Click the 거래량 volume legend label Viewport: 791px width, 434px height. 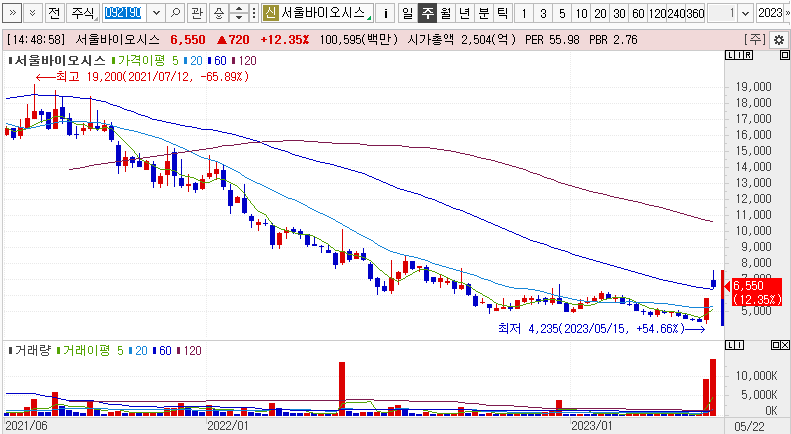(32, 350)
